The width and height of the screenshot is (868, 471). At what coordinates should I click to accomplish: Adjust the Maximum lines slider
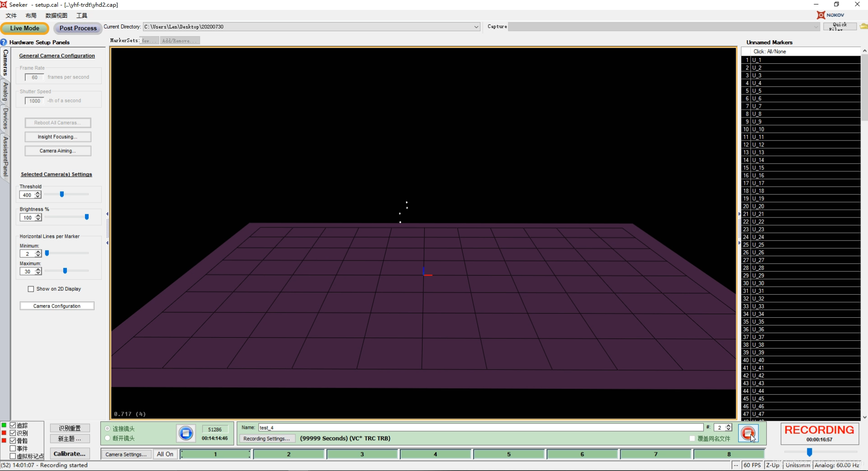[65, 271]
